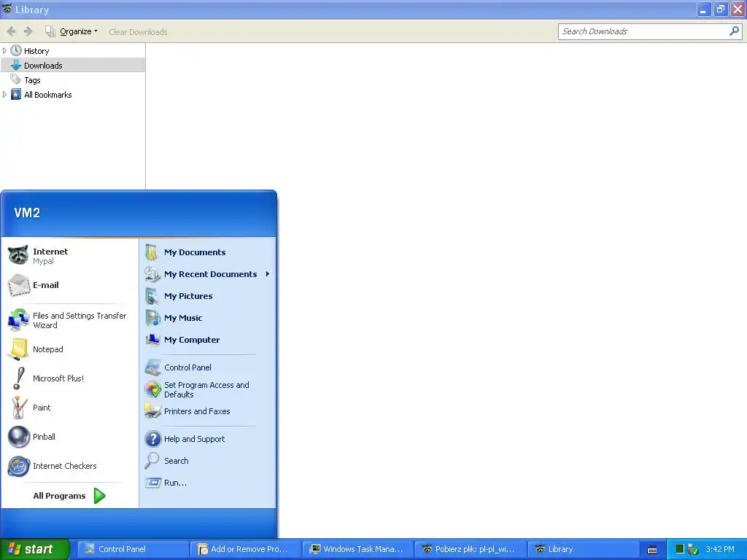Launch the Pinball ball icon
Image resolution: width=747 pixels, height=560 pixels.
coord(18,437)
